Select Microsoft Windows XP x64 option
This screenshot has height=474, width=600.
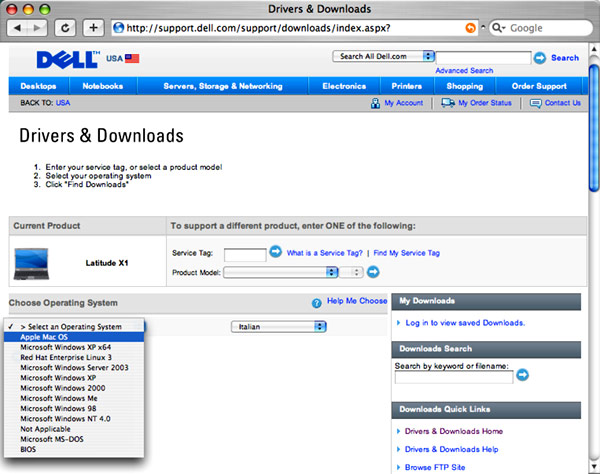(x=74, y=347)
